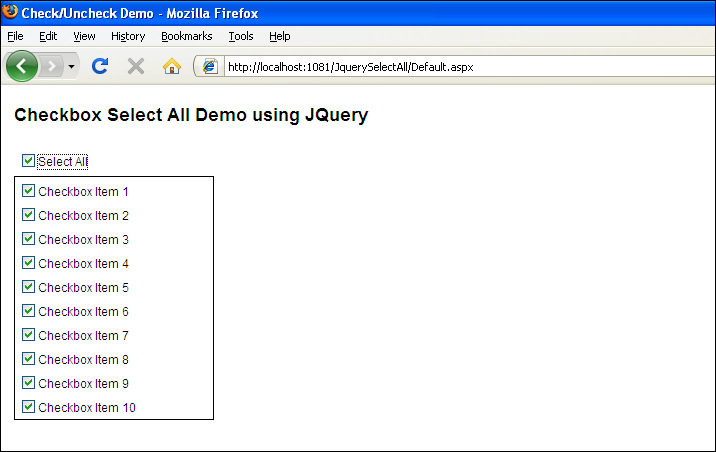Click the Stop loading X icon
Image resolution: width=716 pixels, height=452 pixels.
coord(136,66)
